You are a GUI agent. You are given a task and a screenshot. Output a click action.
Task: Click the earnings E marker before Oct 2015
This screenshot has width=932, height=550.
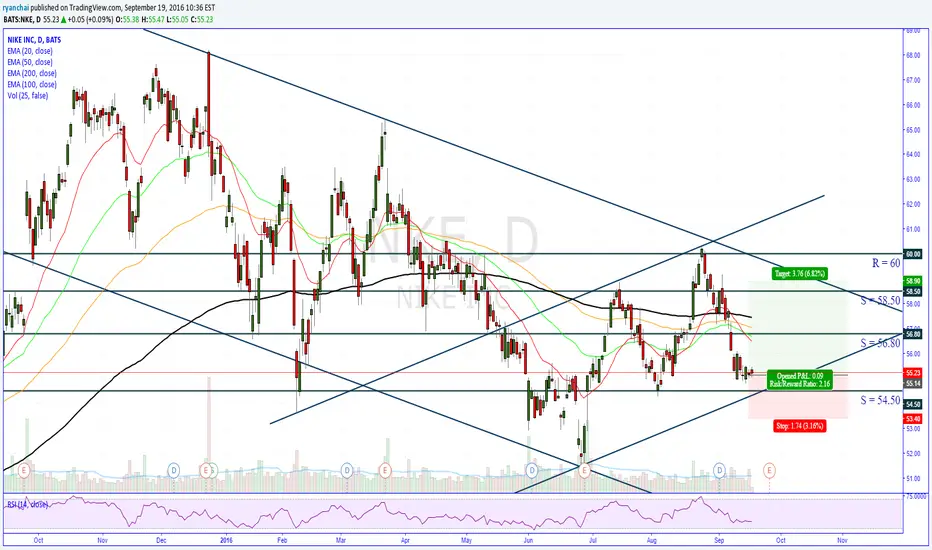click(24, 470)
